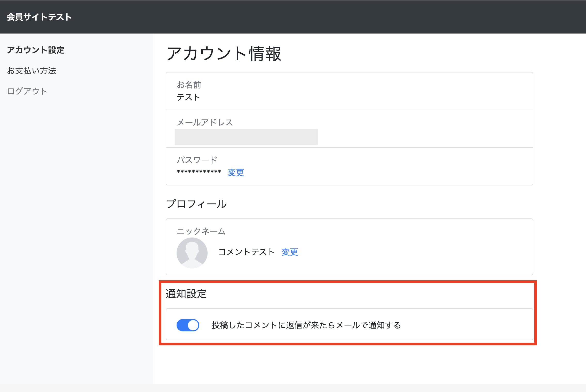Viewport: 586px width, 392px height.
Task: Click the masked email address field
Action: point(246,137)
